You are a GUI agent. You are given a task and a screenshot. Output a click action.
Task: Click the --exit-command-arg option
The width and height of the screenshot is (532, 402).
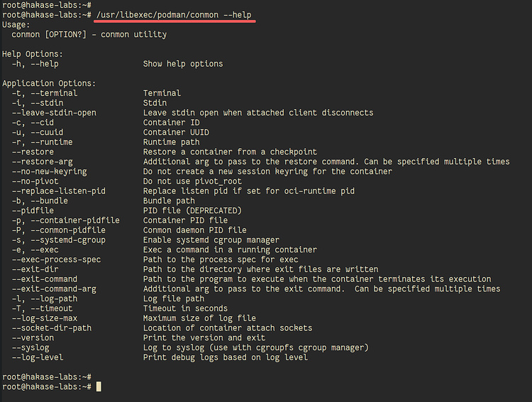(54, 289)
